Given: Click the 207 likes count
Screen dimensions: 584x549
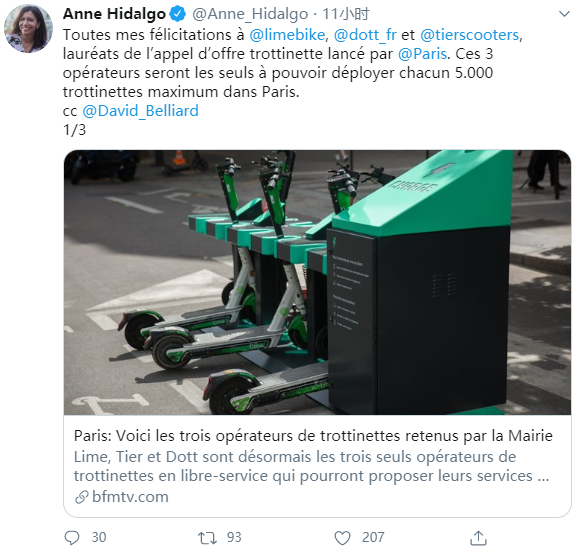Looking at the screenshot, I should (373, 537).
